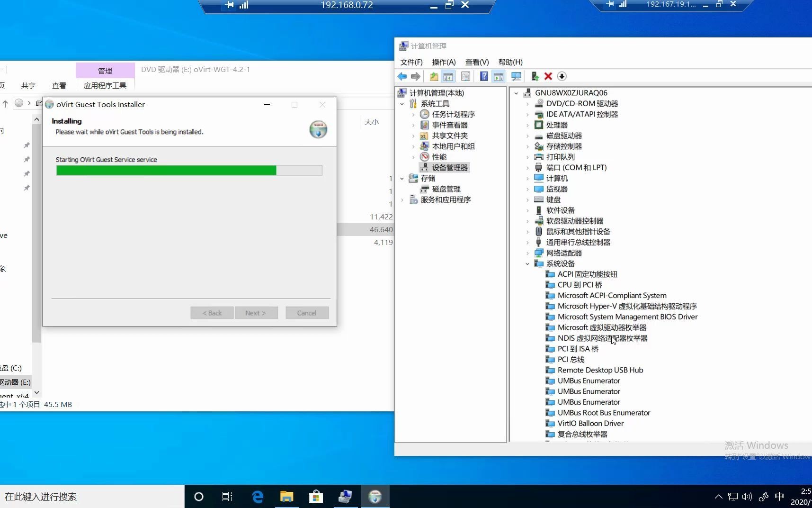Screen dimensions: 812x508
Task: Switch to Computer Management taskbar icon
Action: [x=345, y=496]
